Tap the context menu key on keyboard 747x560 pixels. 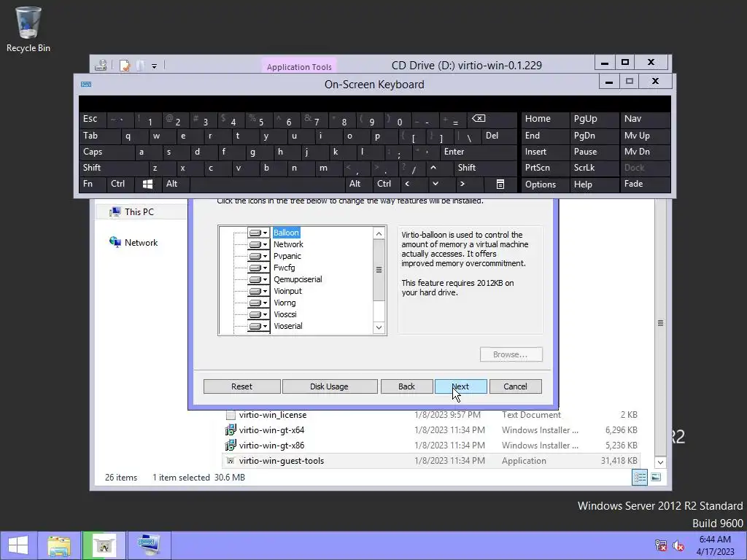pyautogui.click(x=500, y=184)
